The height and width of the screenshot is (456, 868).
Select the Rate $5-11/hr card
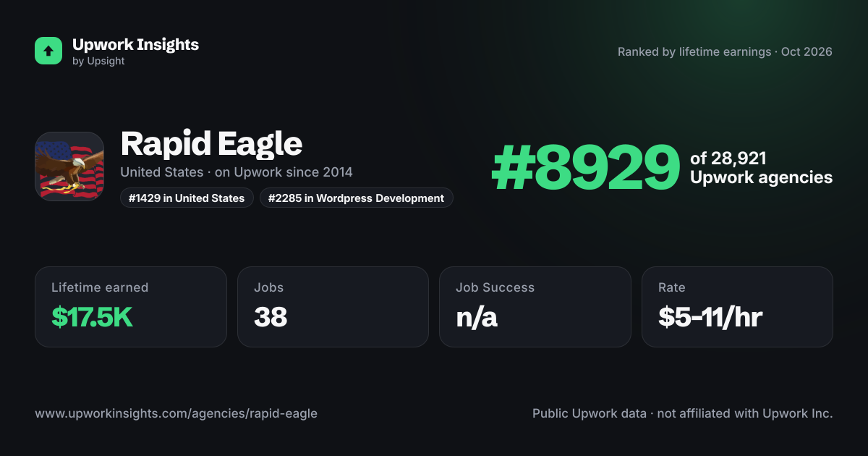[x=737, y=307]
